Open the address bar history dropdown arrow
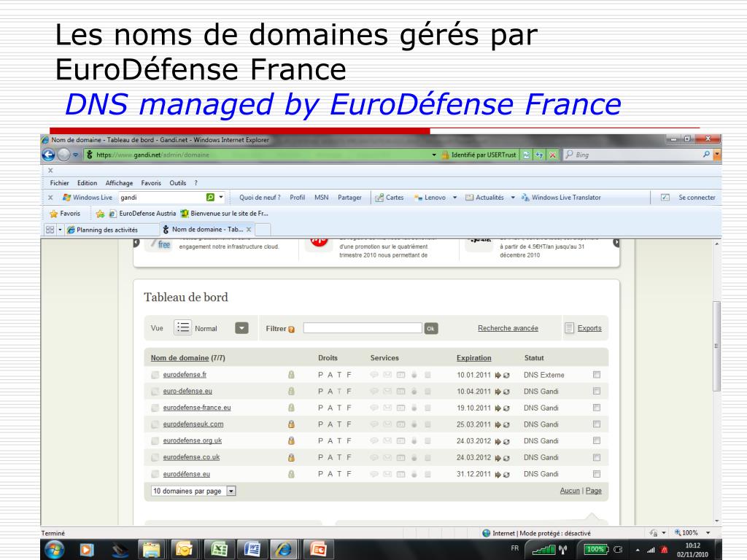 (x=434, y=155)
